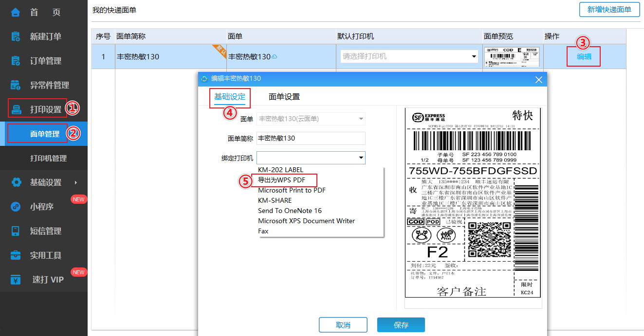The height and width of the screenshot is (336, 644).
Task: Open the 绑定打印机 dropdown arrow
Action: point(361,158)
